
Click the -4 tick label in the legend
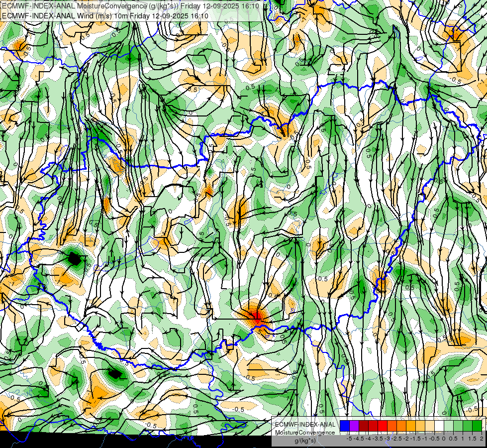click(x=368, y=439)
